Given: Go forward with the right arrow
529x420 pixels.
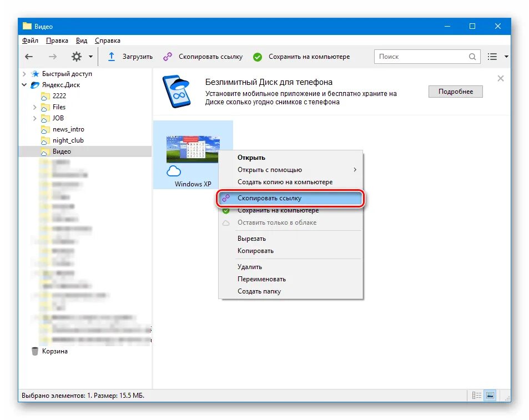Looking at the screenshot, I should click(53, 57).
